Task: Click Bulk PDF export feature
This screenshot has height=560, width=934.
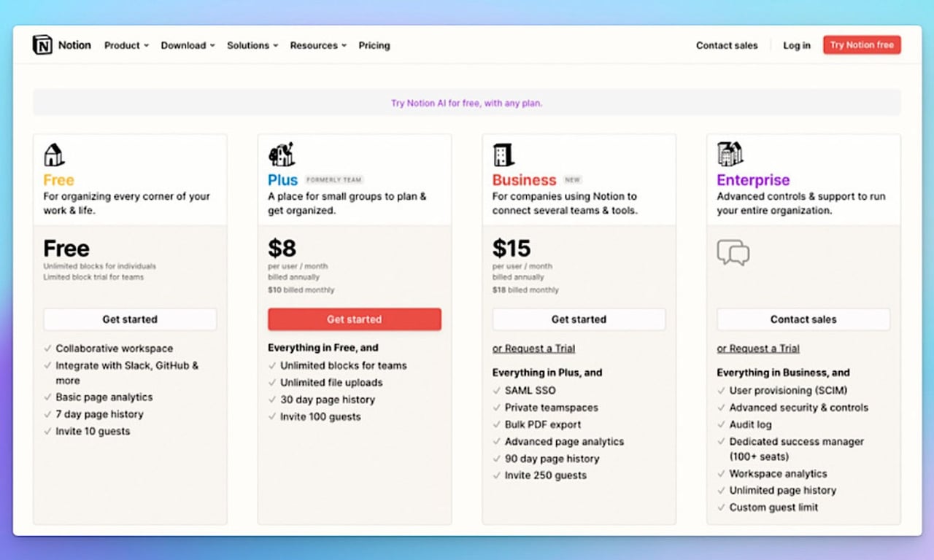Action: (x=543, y=424)
